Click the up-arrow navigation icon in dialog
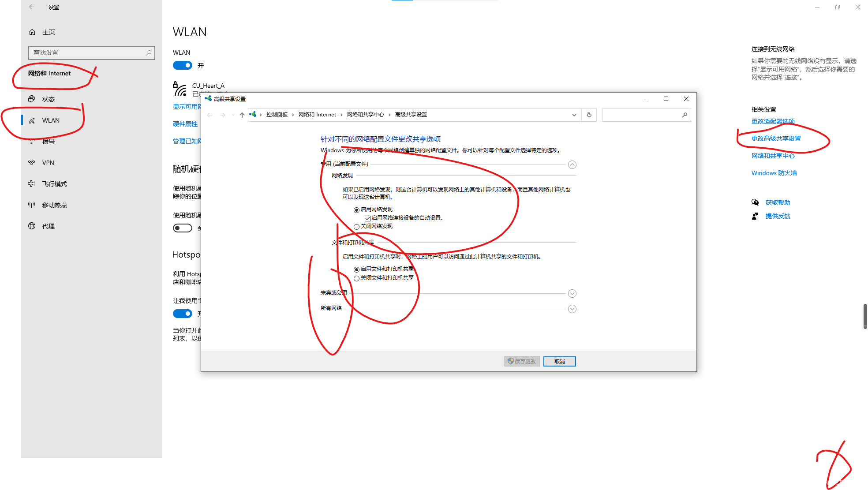This screenshot has width=868, height=490. [242, 115]
